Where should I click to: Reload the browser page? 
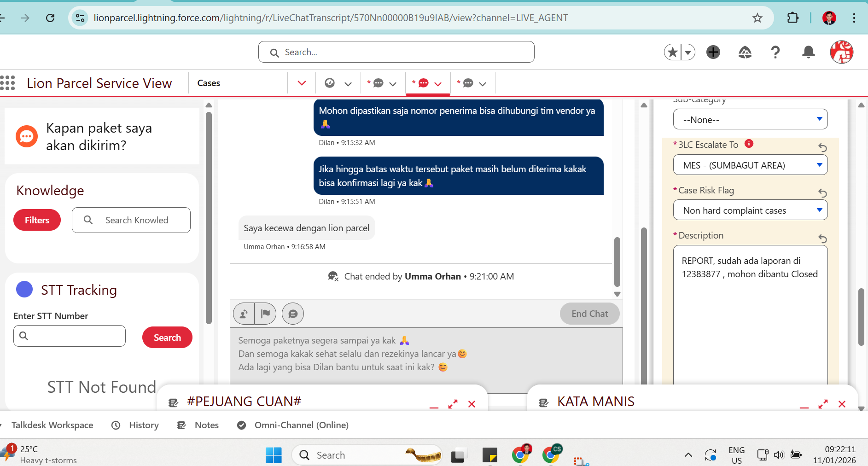click(50, 18)
